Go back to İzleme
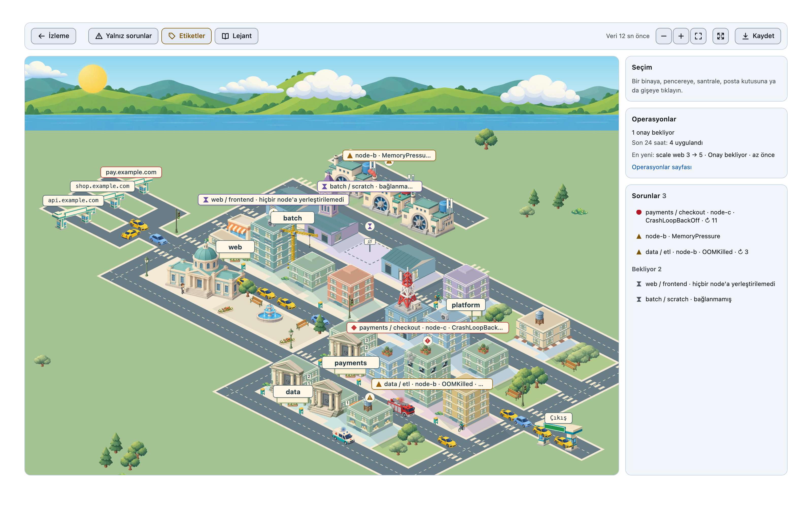Screen dimensions: 812x508 coord(53,36)
